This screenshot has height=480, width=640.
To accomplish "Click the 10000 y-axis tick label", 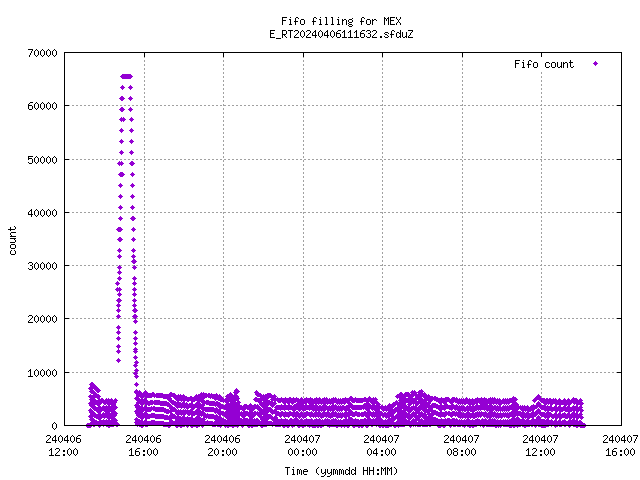I will pyautogui.click(x=42, y=373).
